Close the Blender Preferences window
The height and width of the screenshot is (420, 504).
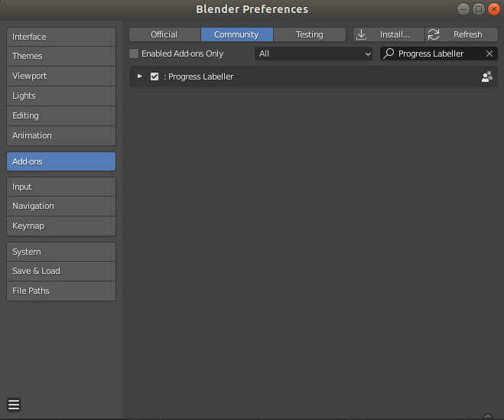pos(494,9)
